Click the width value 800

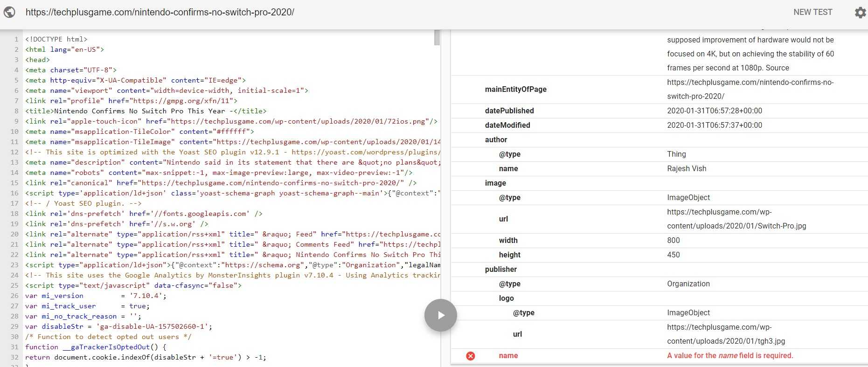[674, 241]
